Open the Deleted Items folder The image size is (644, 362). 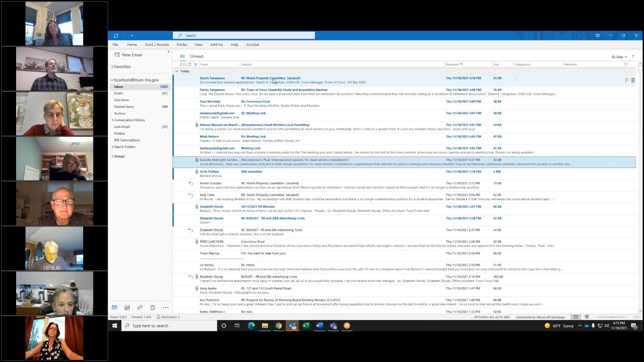click(124, 107)
